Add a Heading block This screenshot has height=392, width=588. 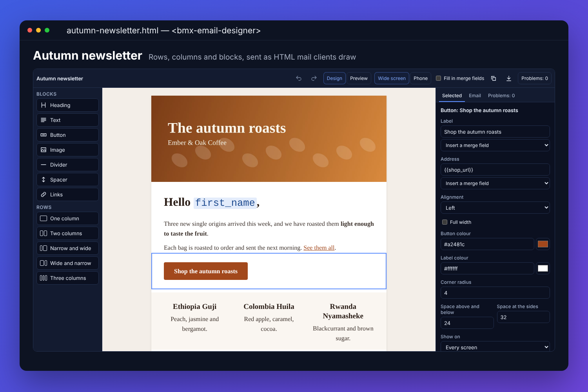(x=67, y=105)
